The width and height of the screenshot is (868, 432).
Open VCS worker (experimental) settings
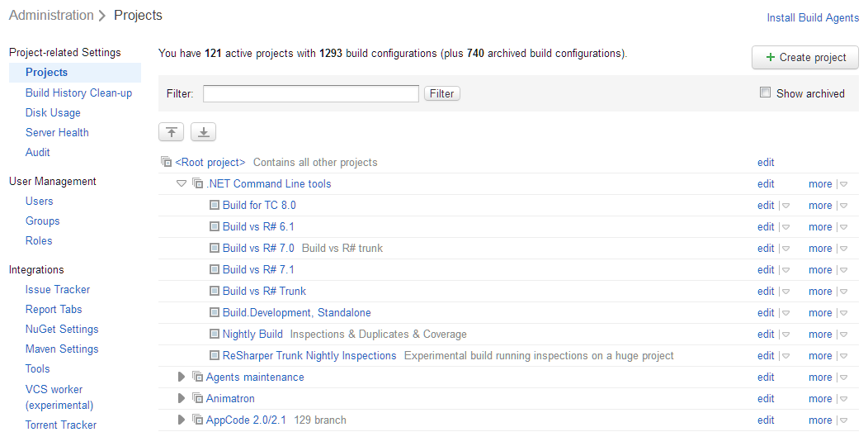tap(59, 397)
